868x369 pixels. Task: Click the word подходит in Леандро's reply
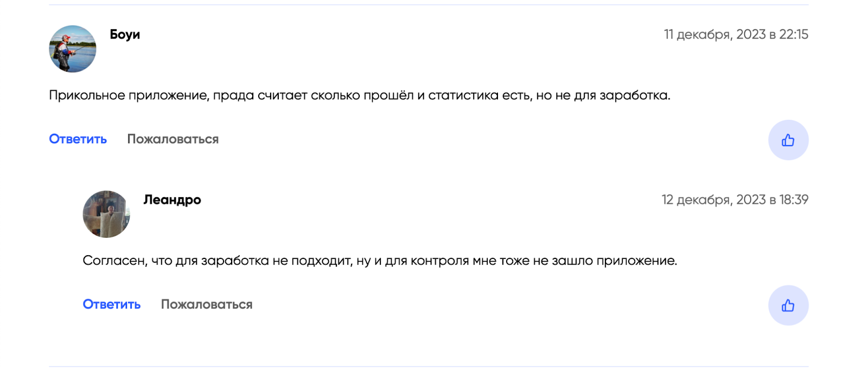pyautogui.click(x=322, y=261)
